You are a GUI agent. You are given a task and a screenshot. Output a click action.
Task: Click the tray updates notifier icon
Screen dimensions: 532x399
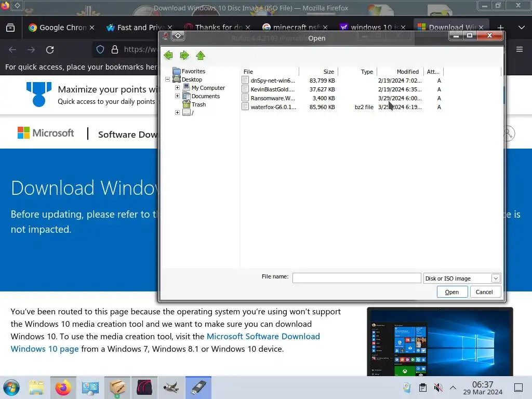(x=407, y=388)
